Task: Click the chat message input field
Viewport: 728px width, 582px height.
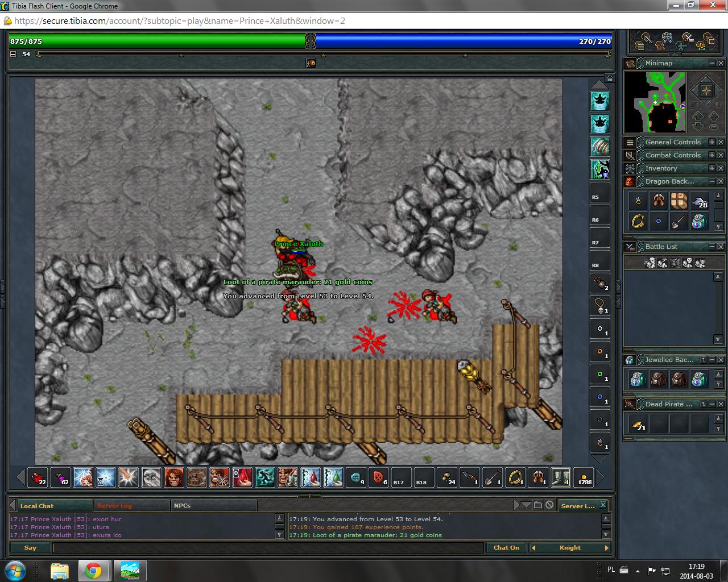Action: 267,548
